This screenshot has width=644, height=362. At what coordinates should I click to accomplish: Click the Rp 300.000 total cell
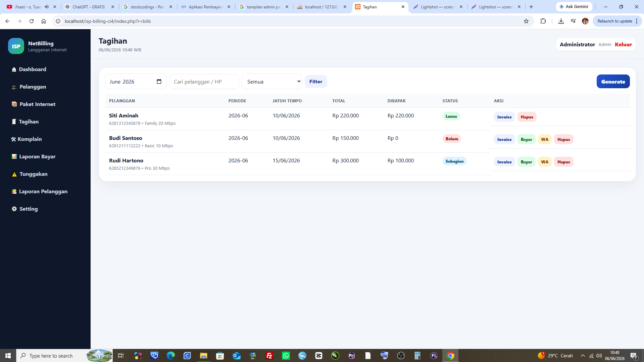(x=346, y=160)
